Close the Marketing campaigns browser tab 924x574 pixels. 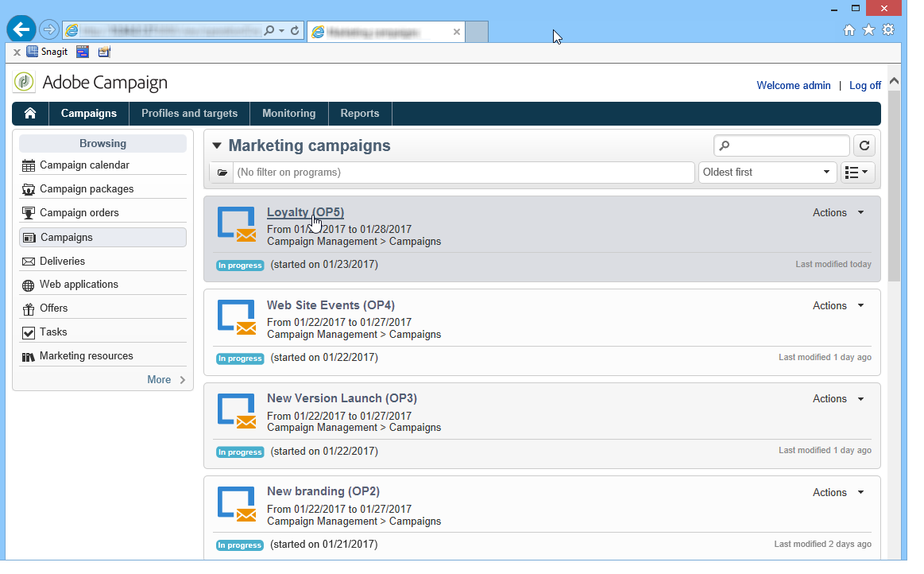[x=456, y=32]
